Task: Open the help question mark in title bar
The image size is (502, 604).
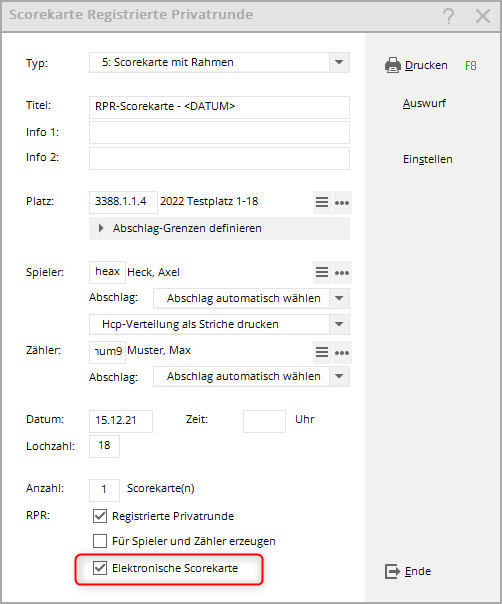Action: [x=448, y=16]
